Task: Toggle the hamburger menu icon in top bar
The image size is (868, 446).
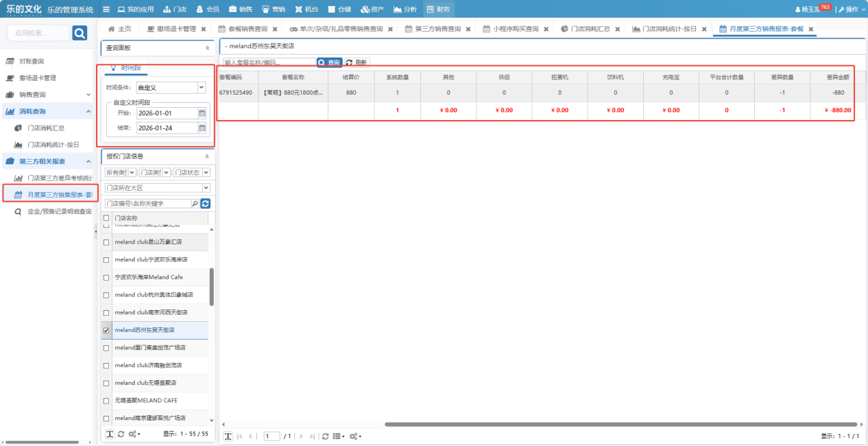Action: click(x=106, y=9)
